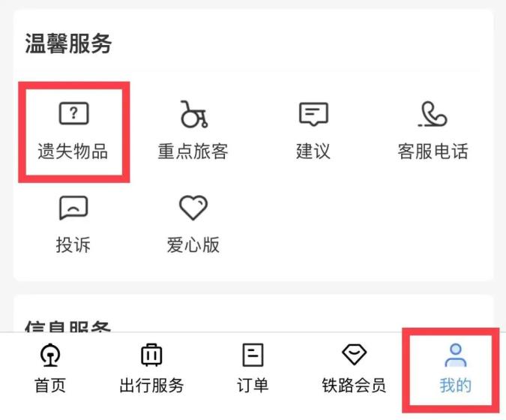Select the 首页 railway logo icon

(x=50, y=355)
